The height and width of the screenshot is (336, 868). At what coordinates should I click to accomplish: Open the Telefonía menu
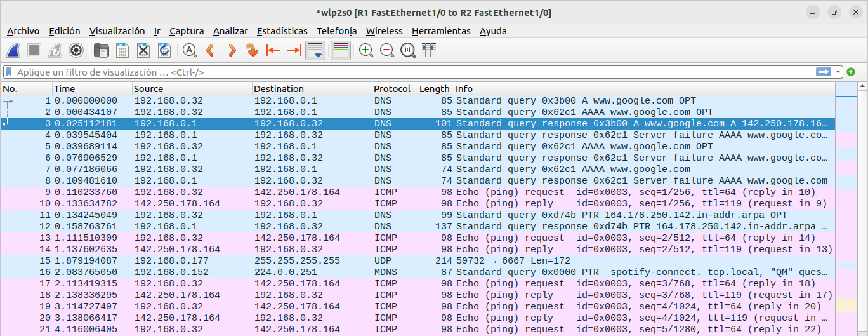(336, 30)
